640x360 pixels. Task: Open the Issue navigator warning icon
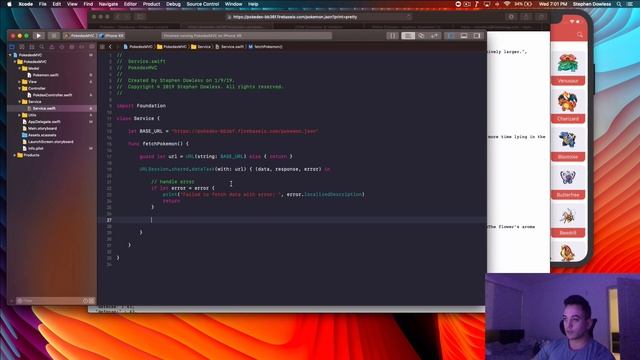coord(52,47)
